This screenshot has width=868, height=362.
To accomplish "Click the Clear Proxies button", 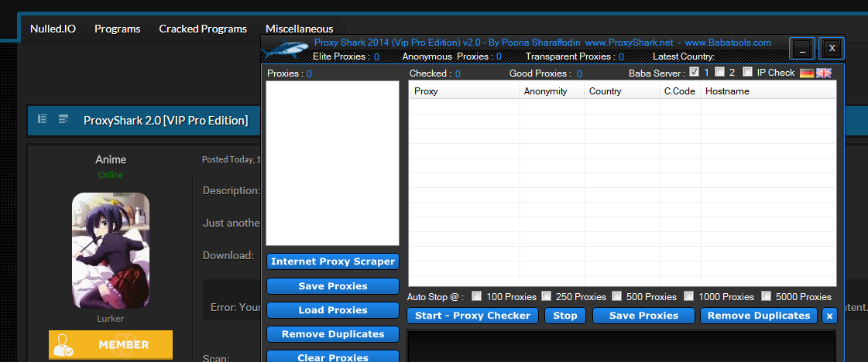I will 333,357.
